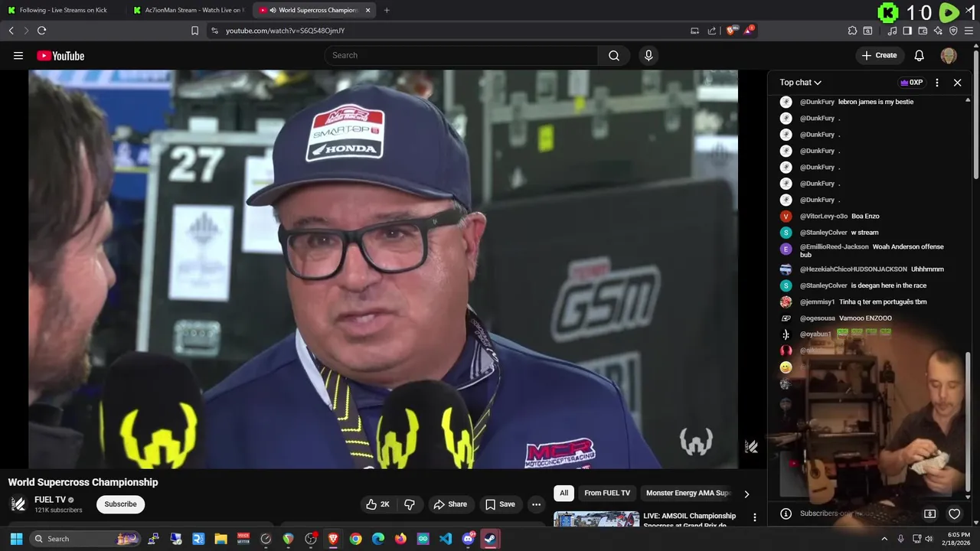This screenshot has height=551, width=980.
Task: Toggle the browser sidebar panel icon
Action: (907, 31)
